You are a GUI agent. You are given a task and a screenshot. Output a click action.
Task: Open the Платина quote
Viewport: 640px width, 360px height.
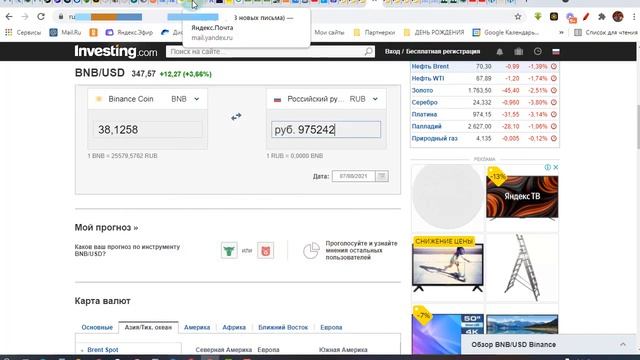(424, 114)
